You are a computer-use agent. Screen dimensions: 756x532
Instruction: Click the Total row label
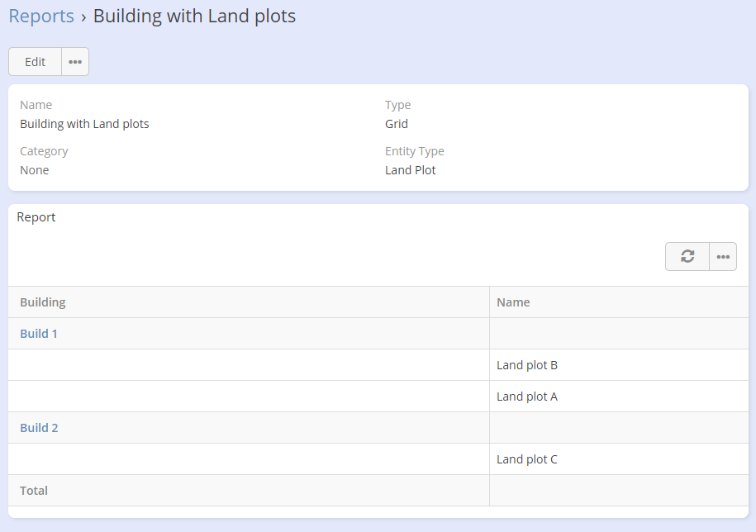(x=34, y=491)
